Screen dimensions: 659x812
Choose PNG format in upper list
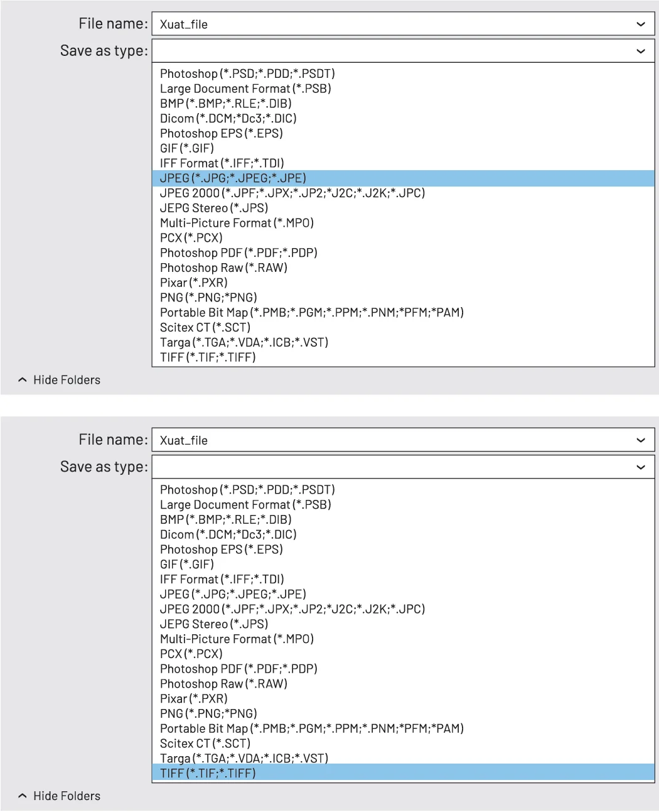coord(208,298)
